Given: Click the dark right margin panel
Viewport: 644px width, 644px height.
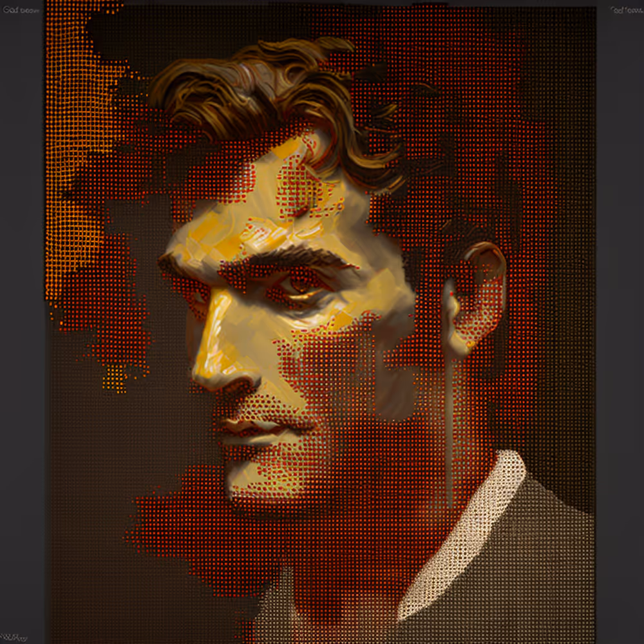Looking at the screenshot, I should pos(620,322).
